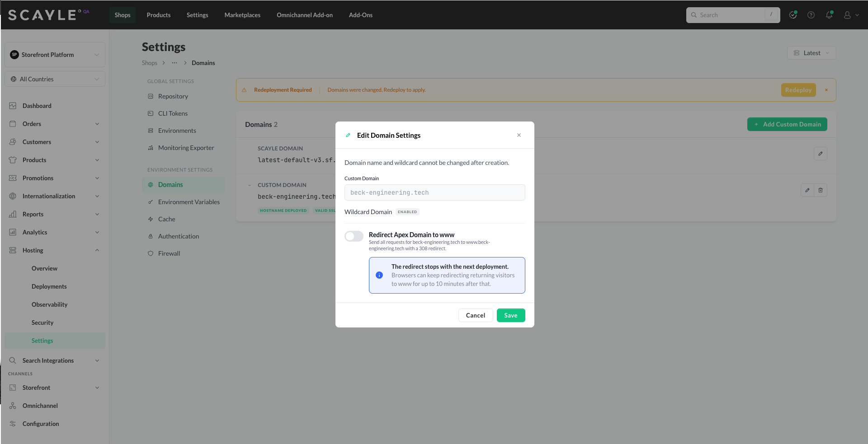Screen dimensions: 868x444
Task: Dismiss the Redeployment Required banner
Action: 826,90
